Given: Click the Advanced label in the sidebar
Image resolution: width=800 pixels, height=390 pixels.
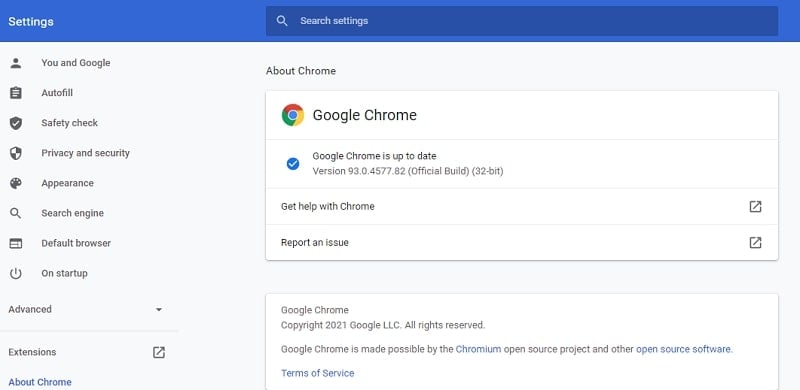Looking at the screenshot, I should (x=30, y=309).
